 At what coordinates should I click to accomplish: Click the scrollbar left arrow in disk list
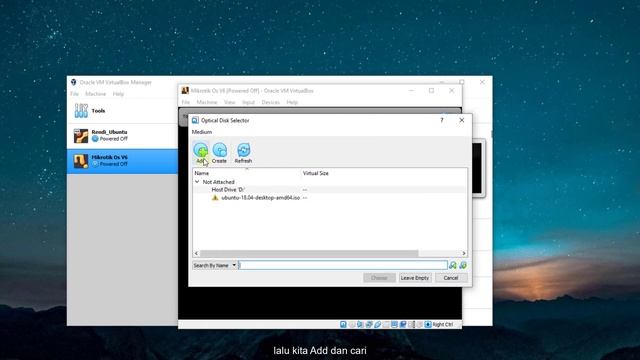tap(196, 253)
